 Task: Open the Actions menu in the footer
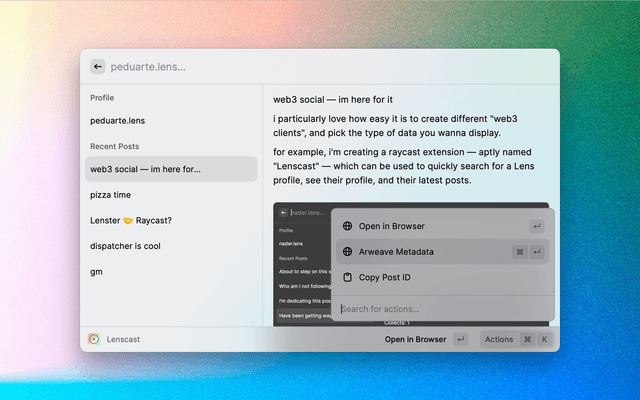pos(499,339)
